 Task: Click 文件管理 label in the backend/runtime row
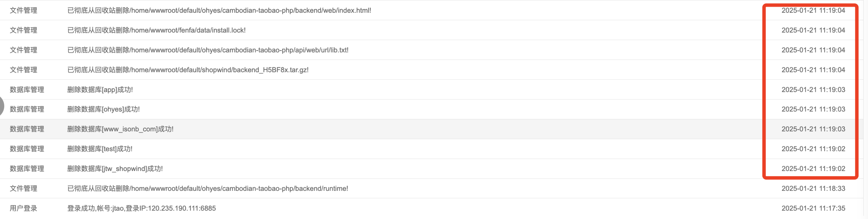coord(23,189)
